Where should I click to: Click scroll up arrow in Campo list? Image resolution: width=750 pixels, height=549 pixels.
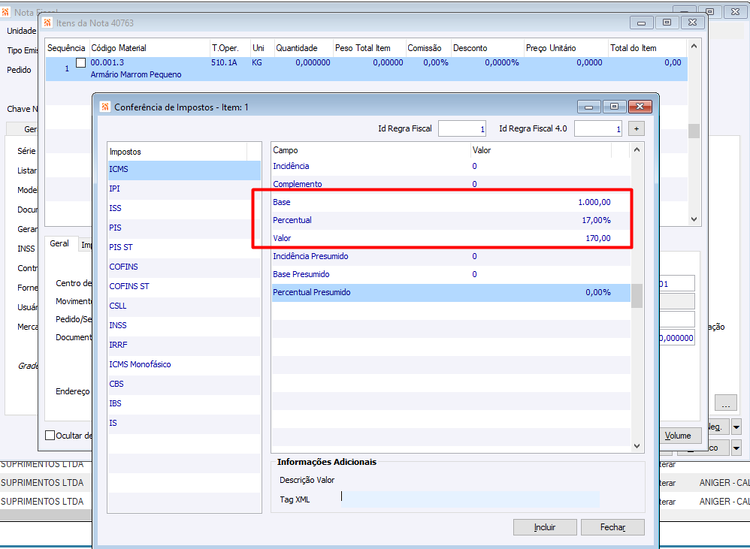637,150
